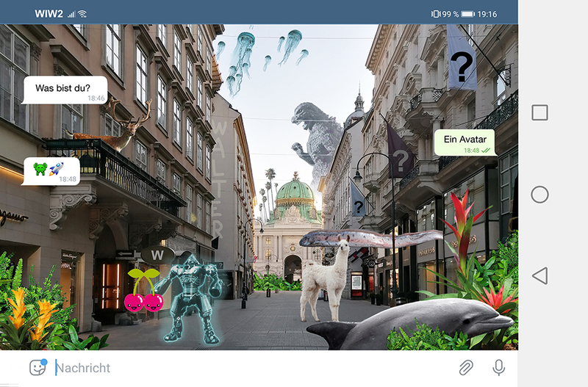
Task: Tap the Android home circle button
Action: point(539,195)
